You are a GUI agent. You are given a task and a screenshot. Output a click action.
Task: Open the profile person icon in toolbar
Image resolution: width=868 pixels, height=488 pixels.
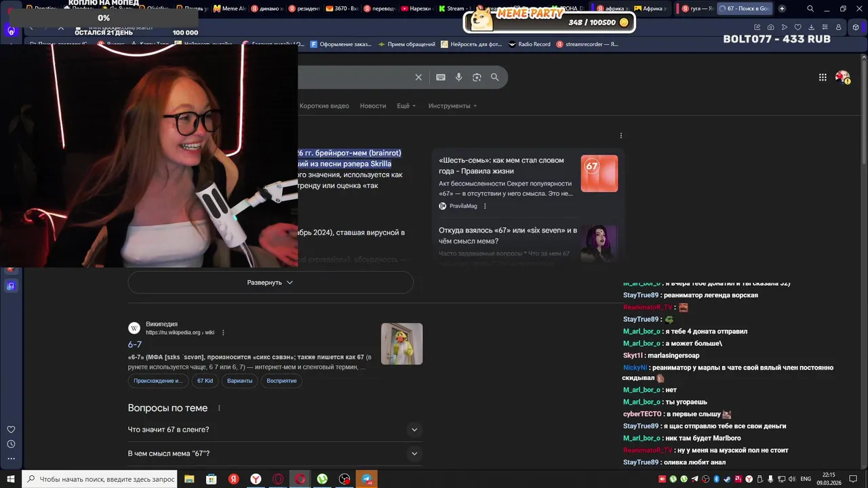pyautogui.click(x=839, y=27)
